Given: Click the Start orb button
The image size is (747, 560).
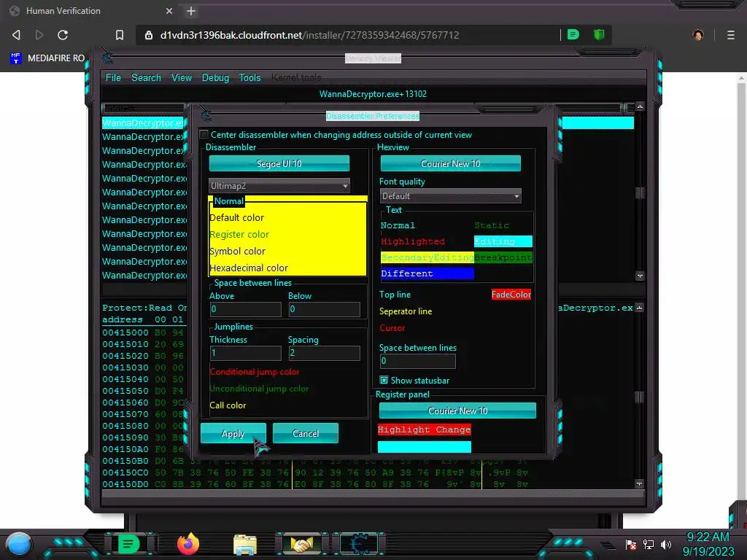Looking at the screenshot, I should click(x=19, y=544).
